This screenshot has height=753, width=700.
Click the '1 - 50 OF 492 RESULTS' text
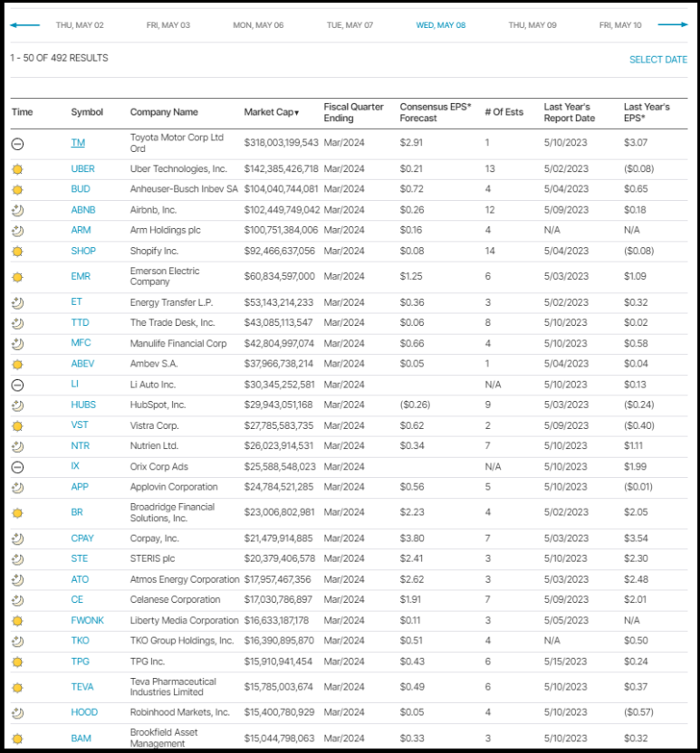pos(59,58)
